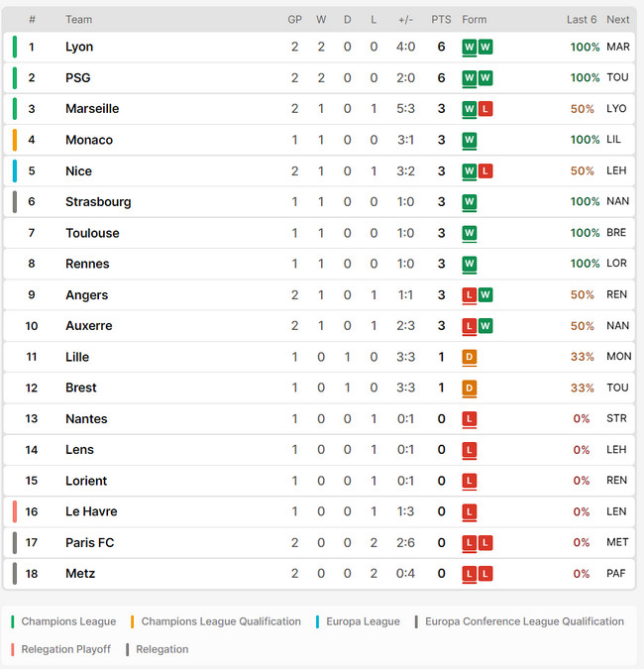Click Nantes' red L form badge
The height and width of the screenshot is (669, 644).
tap(470, 418)
